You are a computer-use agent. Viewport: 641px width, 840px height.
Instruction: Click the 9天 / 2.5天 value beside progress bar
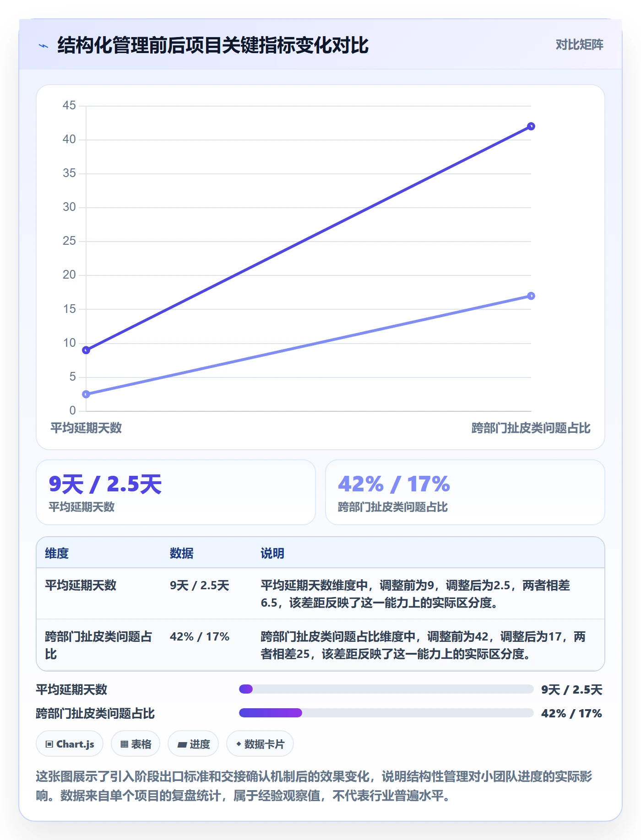572,689
